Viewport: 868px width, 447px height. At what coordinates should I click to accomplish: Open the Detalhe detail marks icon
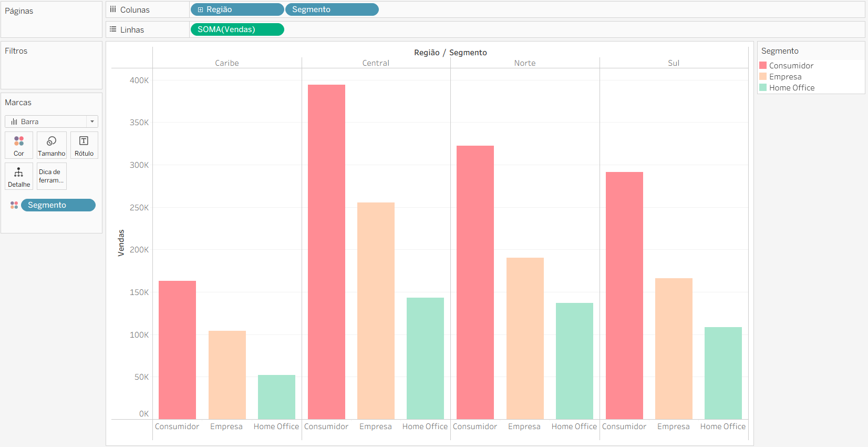19,176
